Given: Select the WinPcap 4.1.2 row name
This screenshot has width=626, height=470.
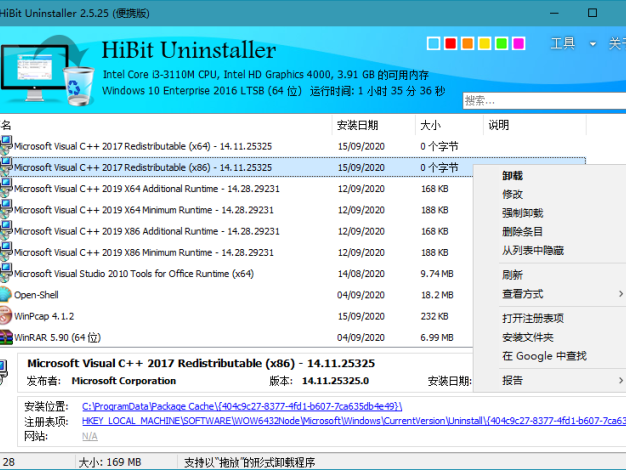Looking at the screenshot, I should 44,316.
